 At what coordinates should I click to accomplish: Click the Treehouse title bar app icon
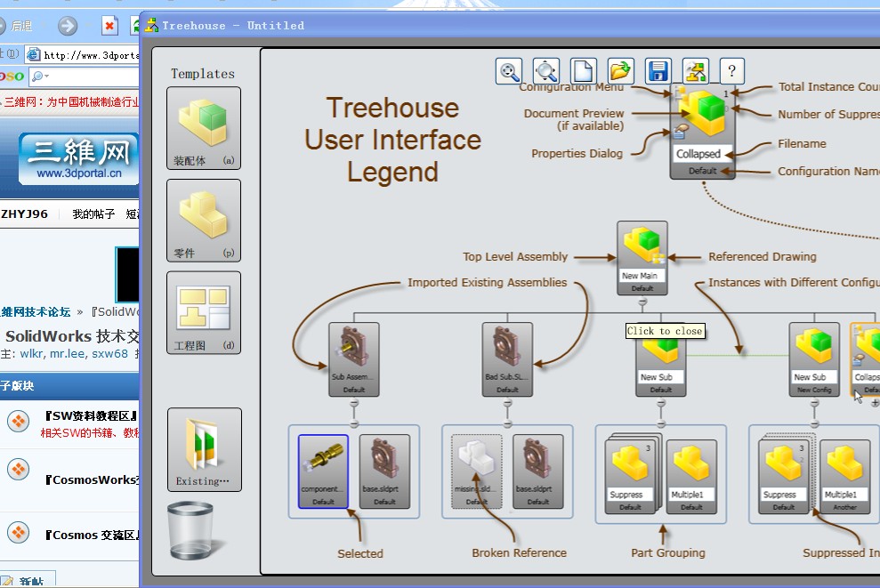[x=151, y=25]
